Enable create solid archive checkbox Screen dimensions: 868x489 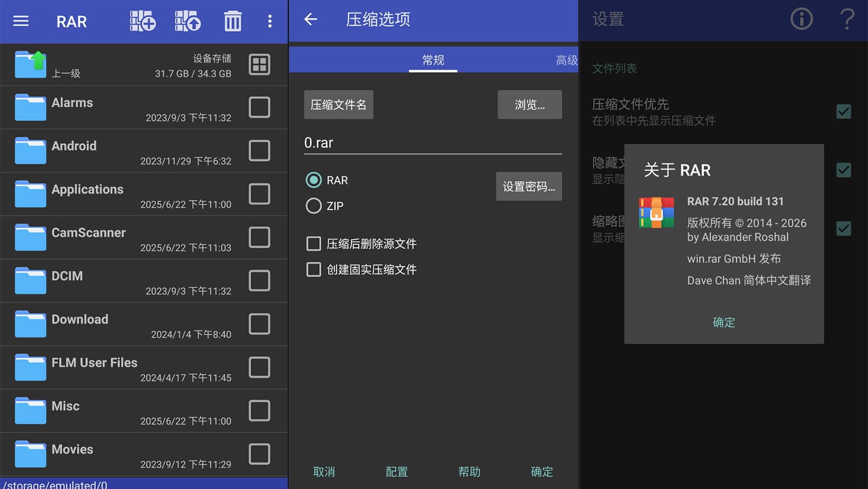pyautogui.click(x=314, y=270)
